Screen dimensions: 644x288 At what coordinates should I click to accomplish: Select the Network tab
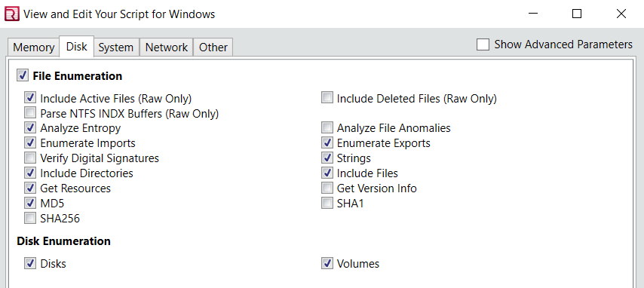(x=167, y=47)
